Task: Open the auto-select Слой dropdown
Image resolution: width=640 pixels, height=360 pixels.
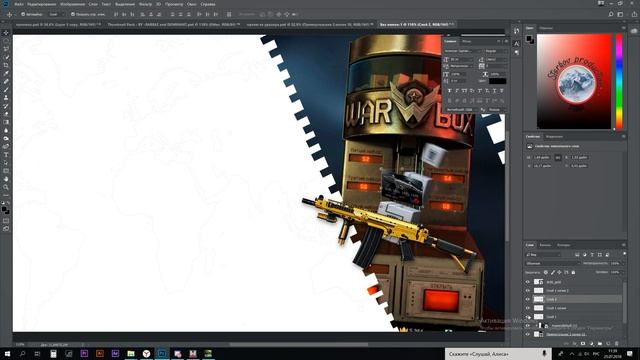Action: (x=56, y=14)
